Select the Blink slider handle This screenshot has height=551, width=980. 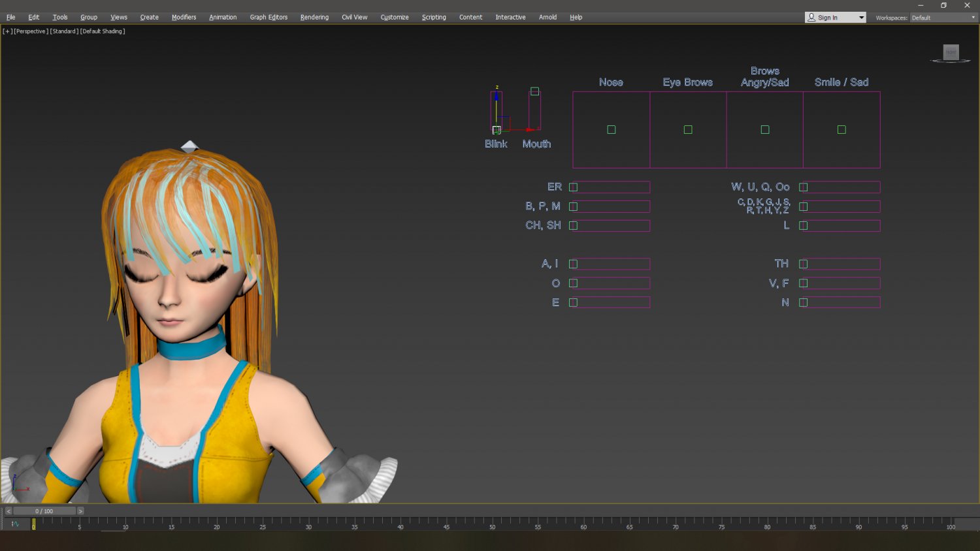click(497, 130)
